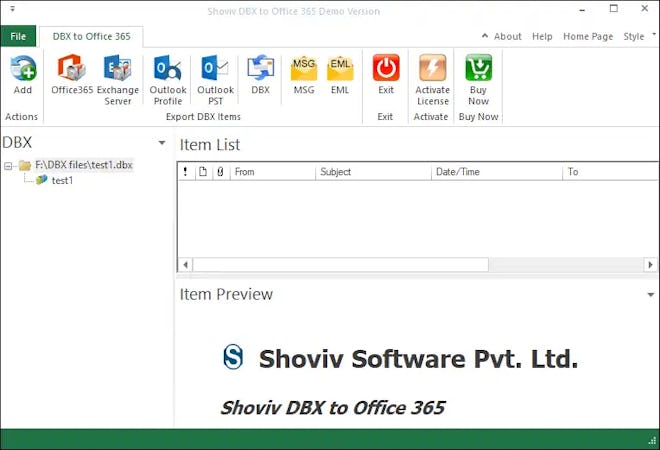Click the left arrow of horizontal scrollbar
Image resolution: width=660 pixels, height=450 pixels.
185,265
